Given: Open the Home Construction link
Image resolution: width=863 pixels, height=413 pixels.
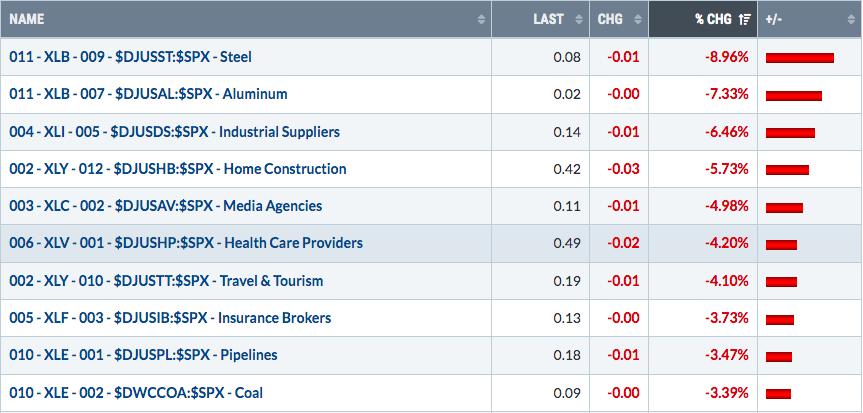Looking at the screenshot, I should pos(178,169).
